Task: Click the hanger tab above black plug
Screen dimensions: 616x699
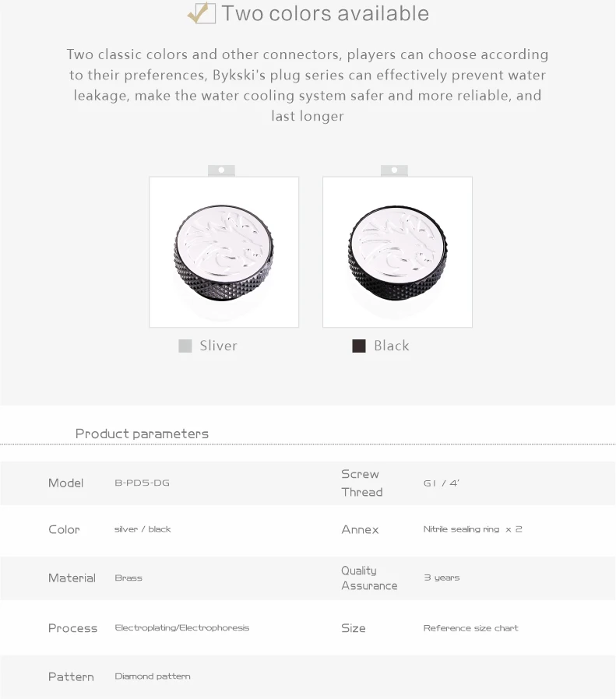Action: pos(394,170)
